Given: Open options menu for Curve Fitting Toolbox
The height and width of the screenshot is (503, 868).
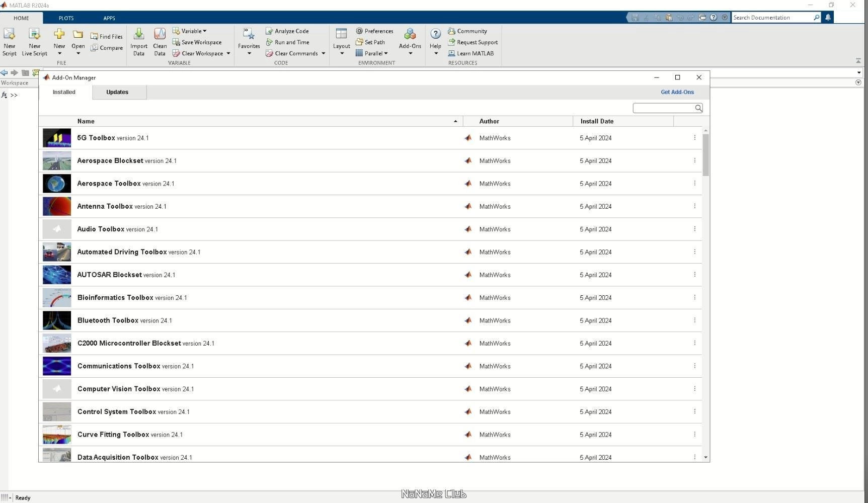Looking at the screenshot, I should (x=695, y=435).
